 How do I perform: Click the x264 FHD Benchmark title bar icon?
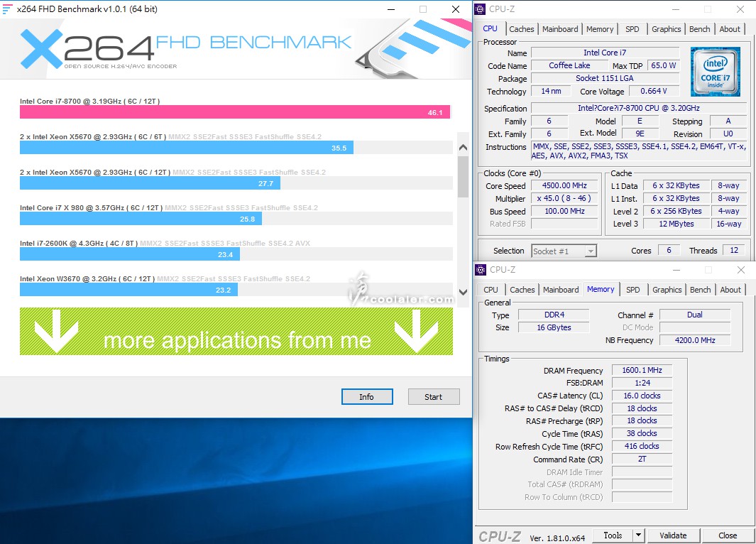(7, 9)
